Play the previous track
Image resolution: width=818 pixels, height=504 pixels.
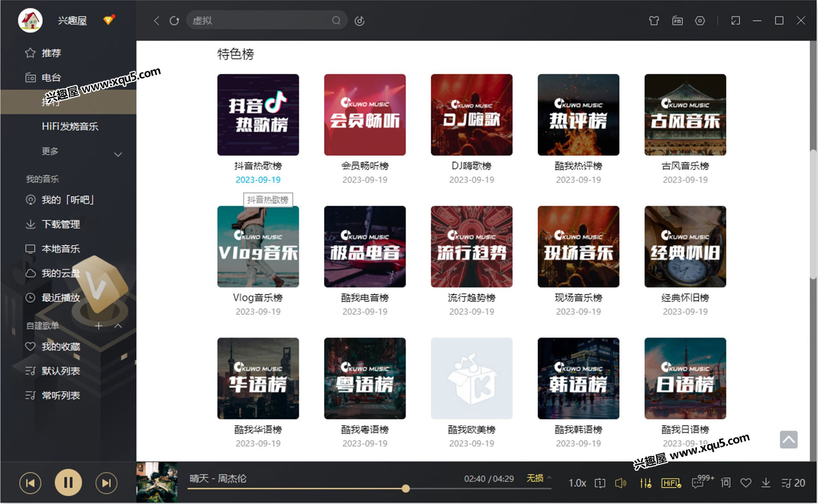[x=31, y=483]
